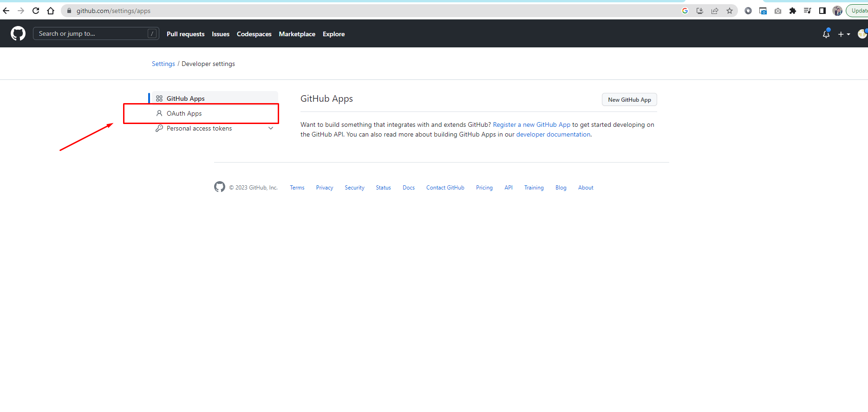The image size is (868, 412).
Task: Click the circular extension icon in toolbar
Action: tap(748, 11)
